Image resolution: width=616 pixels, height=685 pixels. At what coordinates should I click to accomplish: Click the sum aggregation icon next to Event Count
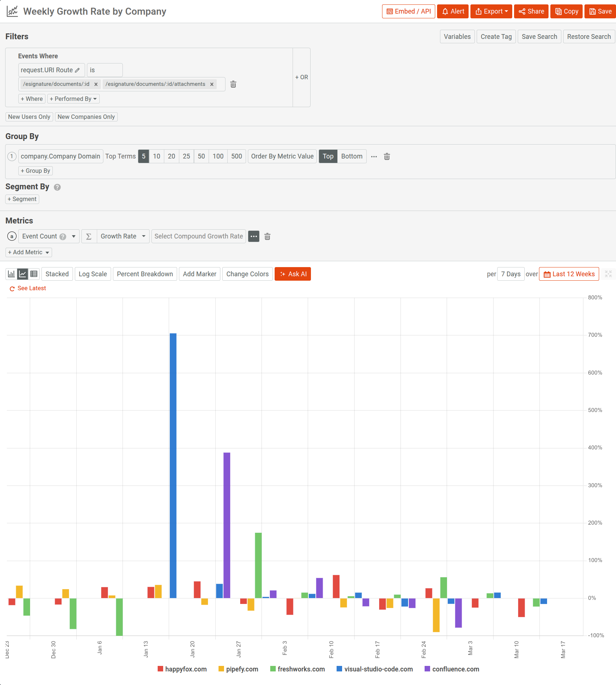pyautogui.click(x=88, y=236)
